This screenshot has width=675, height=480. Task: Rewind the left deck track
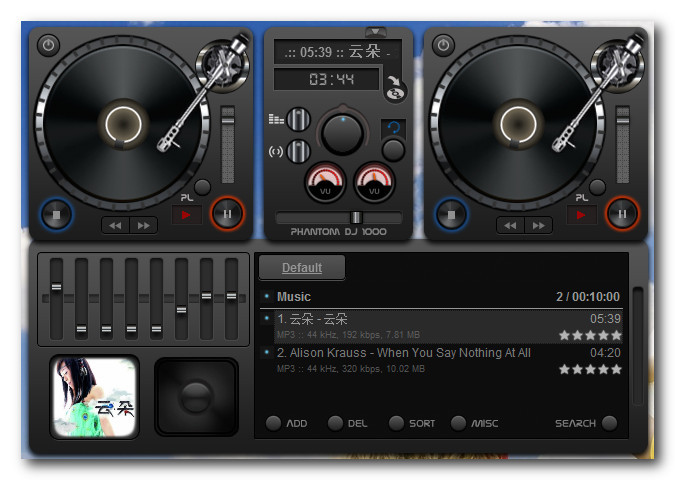point(115,225)
